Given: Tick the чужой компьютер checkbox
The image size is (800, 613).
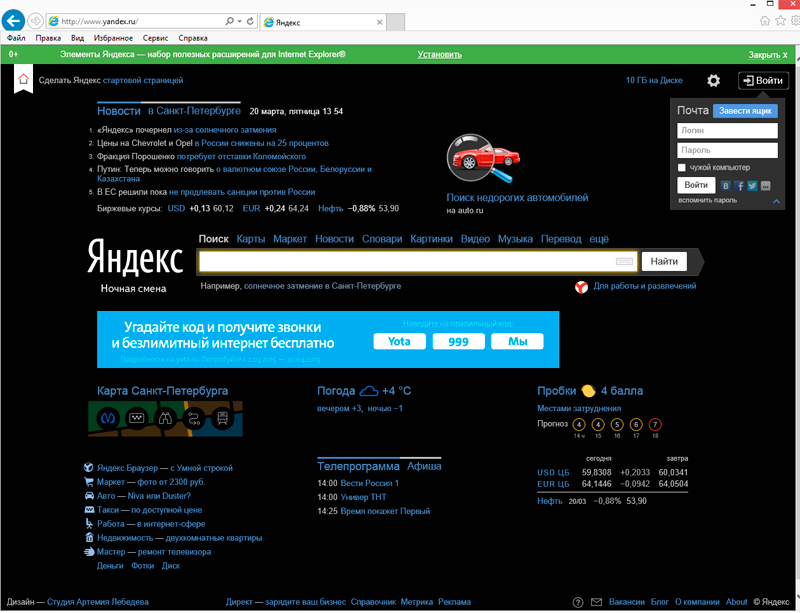Looking at the screenshot, I should point(682,167).
